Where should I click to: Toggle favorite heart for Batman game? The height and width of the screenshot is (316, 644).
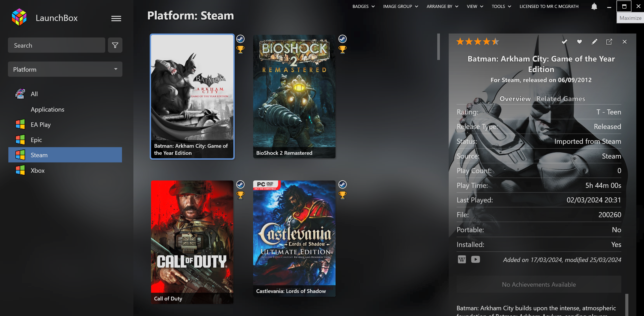click(x=579, y=42)
